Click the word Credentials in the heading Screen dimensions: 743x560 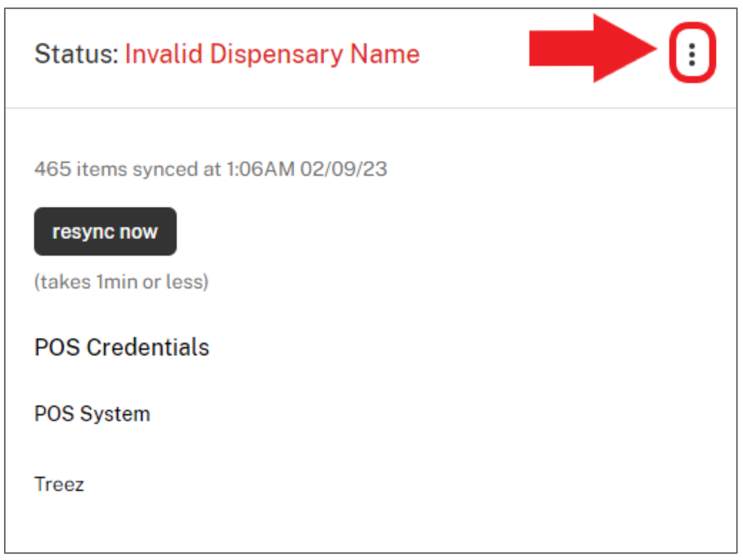pyautogui.click(x=148, y=347)
